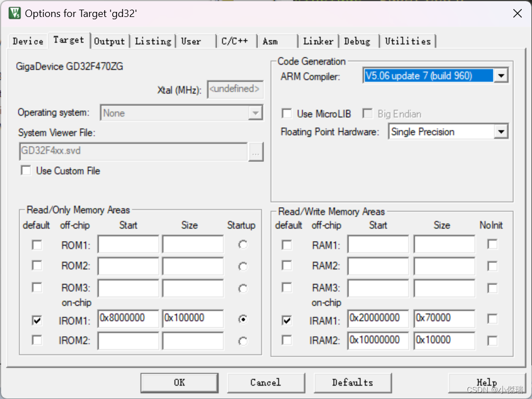The width and height of the screenshot is (532, 399).
Task: Enable NoInit for RAM3
Action: pos(492,288)
